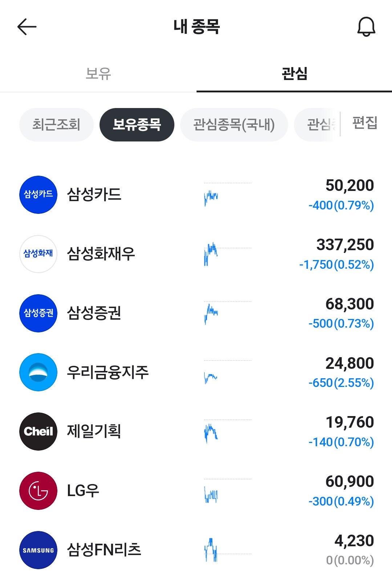The image size is (392, 575).
Task: Select the 관심종목(국내) filter chip
Action: pos(234,125)
